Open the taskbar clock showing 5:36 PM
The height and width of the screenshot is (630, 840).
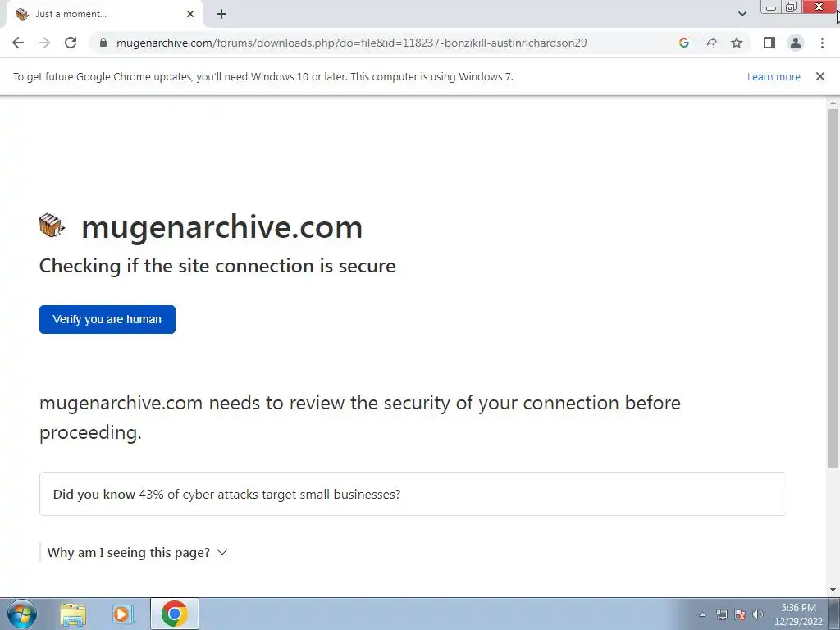point(798,614)
